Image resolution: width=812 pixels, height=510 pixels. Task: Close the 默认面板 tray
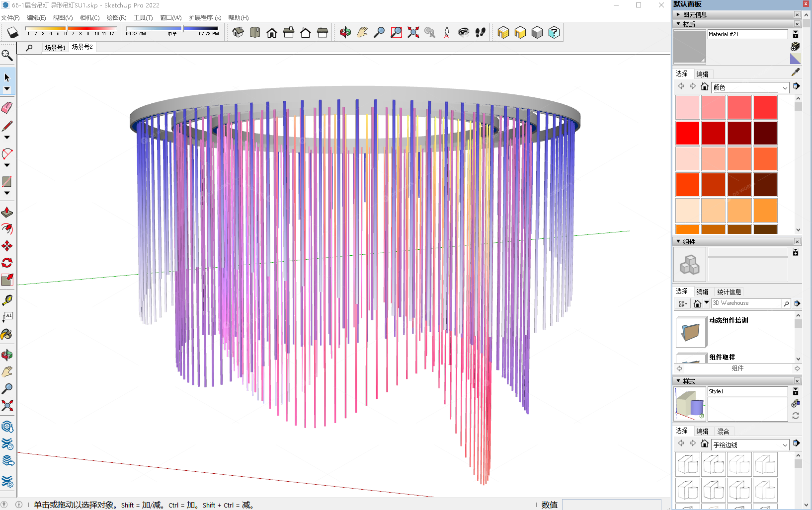pos(806,4)
